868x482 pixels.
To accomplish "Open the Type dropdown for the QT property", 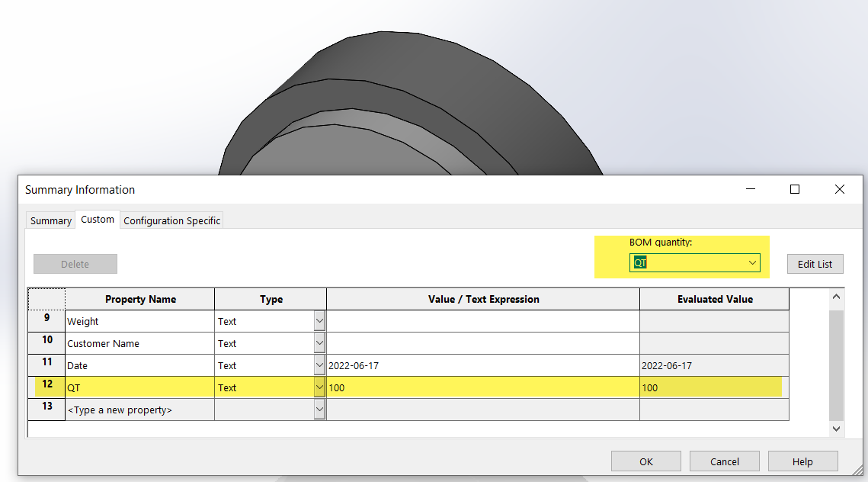I will pyautogui.click(x=319, y=387).
